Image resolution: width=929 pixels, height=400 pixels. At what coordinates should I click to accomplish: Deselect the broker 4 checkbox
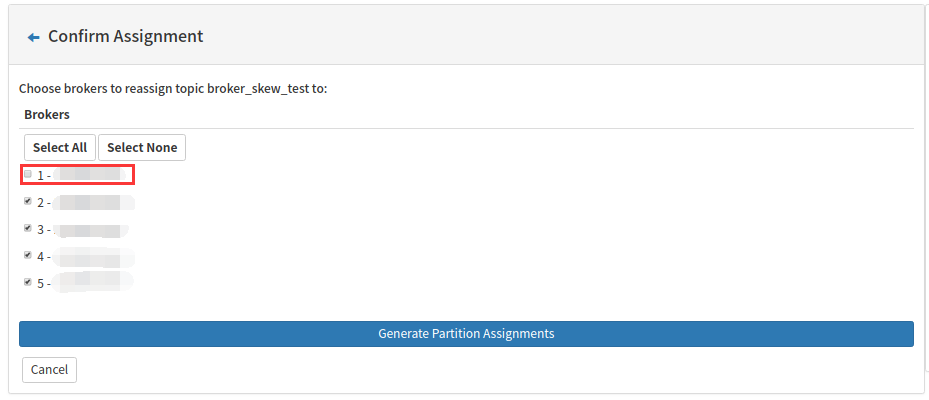[x=28, y=255]
